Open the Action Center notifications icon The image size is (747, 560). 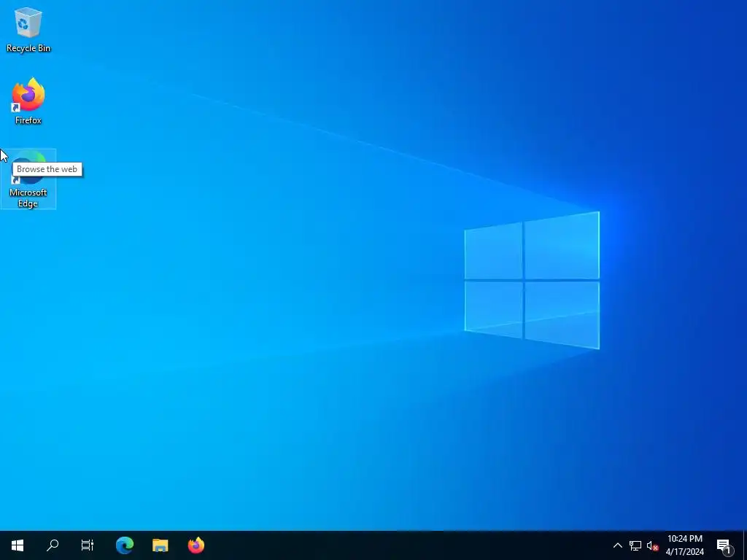[x=724, y=545]
